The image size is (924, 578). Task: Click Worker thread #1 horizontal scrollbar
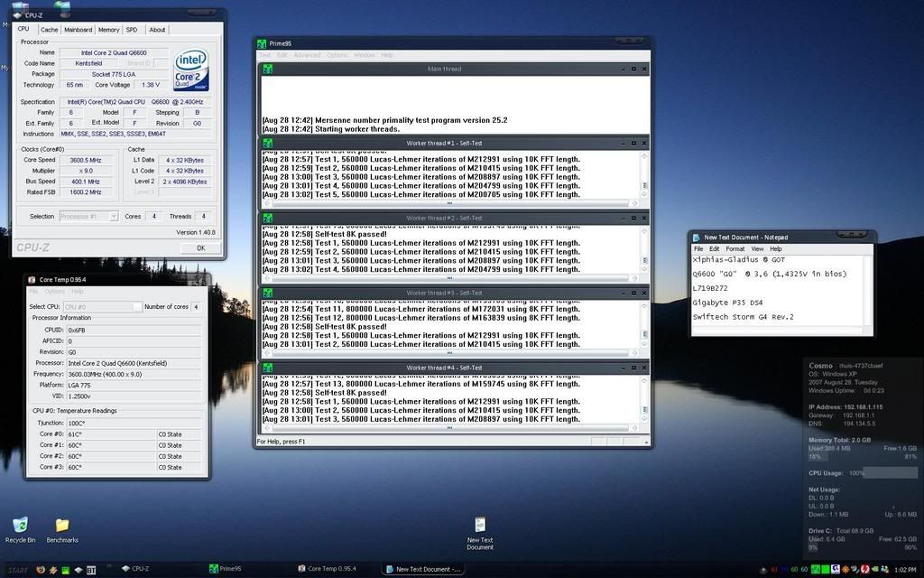pos(450,203)
